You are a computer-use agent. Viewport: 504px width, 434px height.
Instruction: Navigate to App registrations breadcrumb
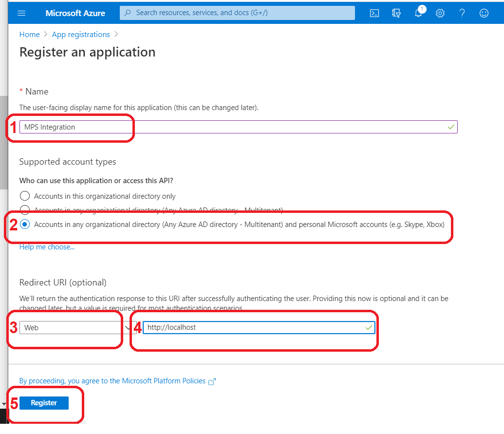[81, 35]
